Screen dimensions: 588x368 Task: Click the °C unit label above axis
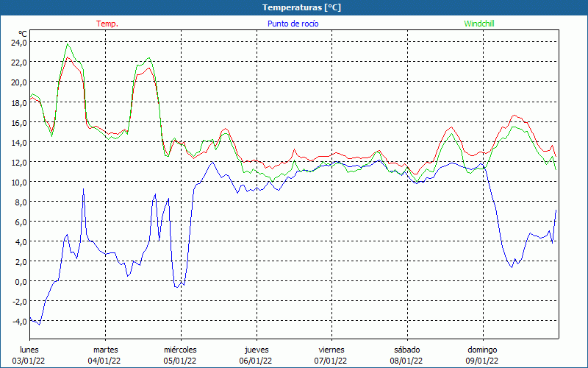[23, 34]
